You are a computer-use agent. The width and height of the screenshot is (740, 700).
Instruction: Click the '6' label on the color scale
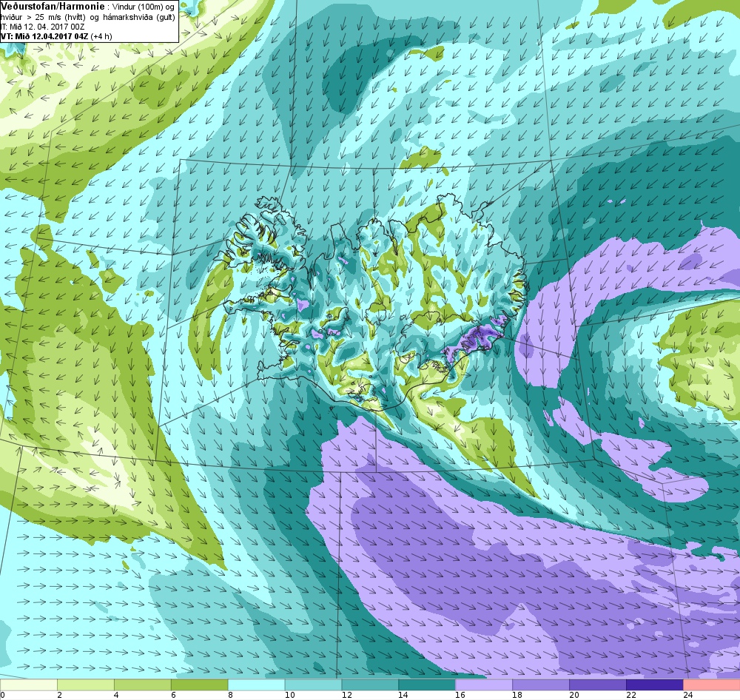[x=173, y=696]
